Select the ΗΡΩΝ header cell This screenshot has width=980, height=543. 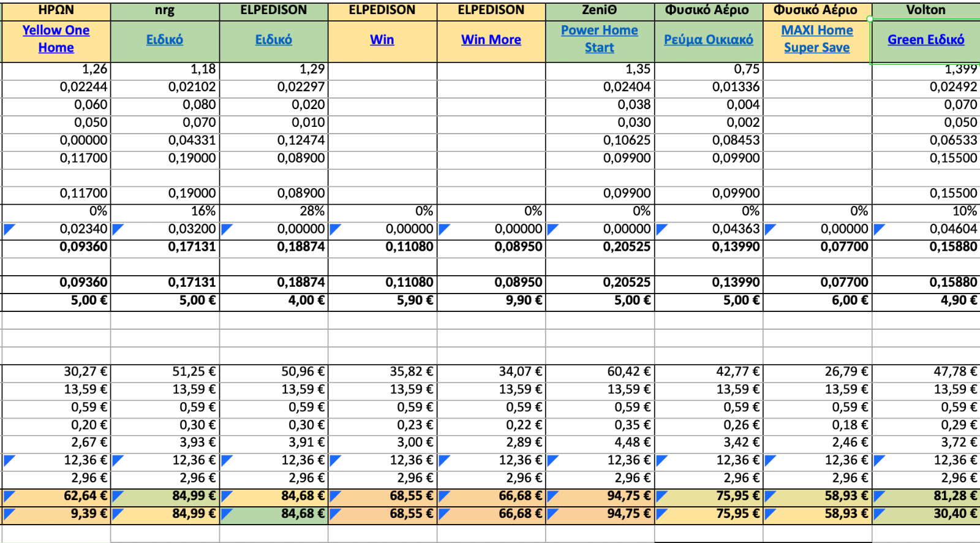(x=56, y=10)
